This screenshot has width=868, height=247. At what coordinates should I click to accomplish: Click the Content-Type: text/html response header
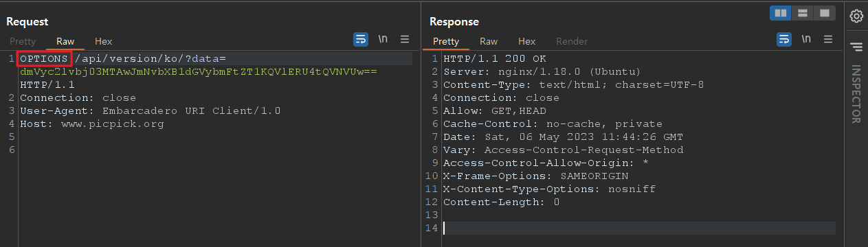tap(573, 85)
